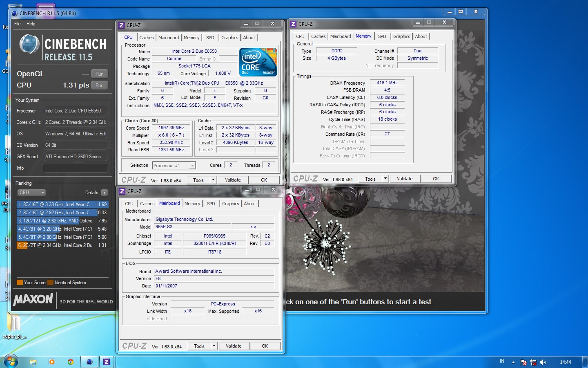Click Validate in top-left CPU-Z window
Image resolution: width=588 pixels, height=368 pixels.
pyautogui.click(x=233, y=180)
